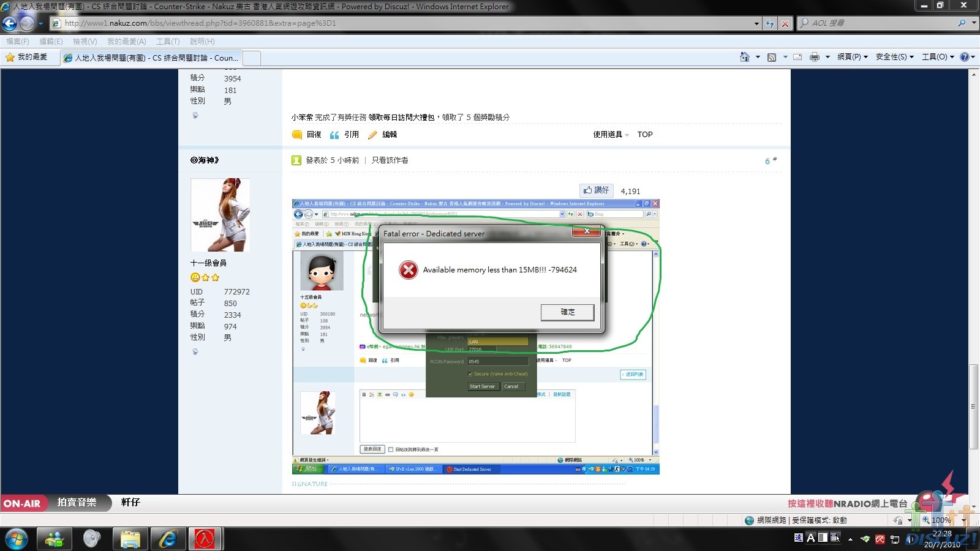Screen dimensions: 980x551
Task: Expand the 使用道具 dropdown in post
Action: [x=611, y=135]
